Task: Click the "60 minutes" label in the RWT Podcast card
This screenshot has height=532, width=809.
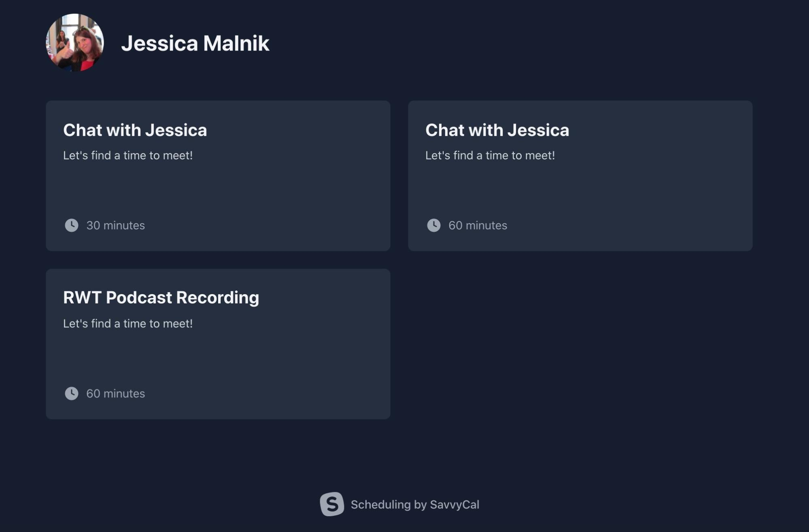Action: pyautogui.click(x=115, y=394)
